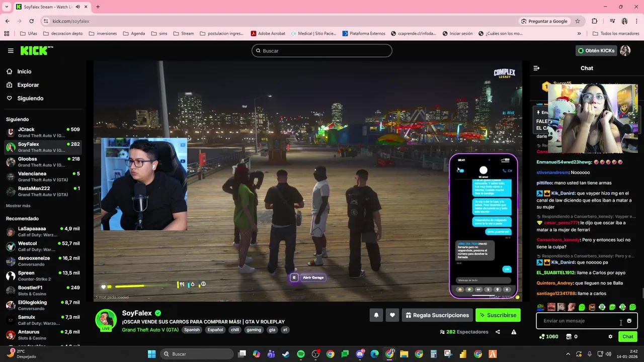Open JCrack channel in sidebar
Screen dimensions: 644x362
click(43, 132)
